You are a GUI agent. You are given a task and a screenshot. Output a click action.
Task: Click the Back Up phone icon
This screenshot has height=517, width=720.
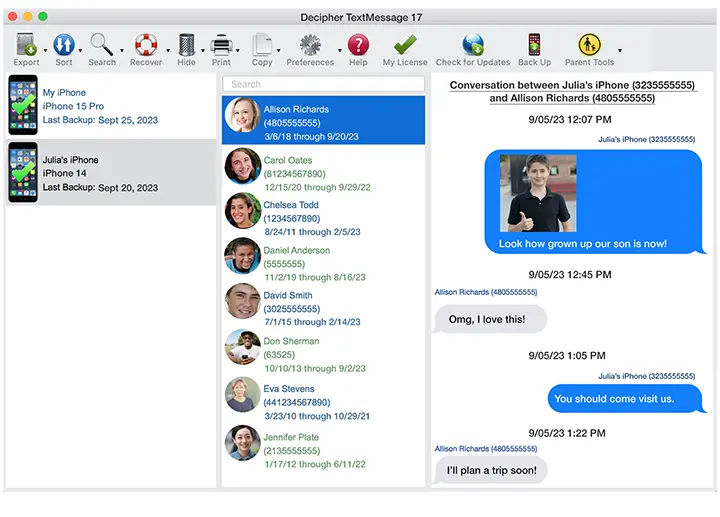(x=534, y=45)
